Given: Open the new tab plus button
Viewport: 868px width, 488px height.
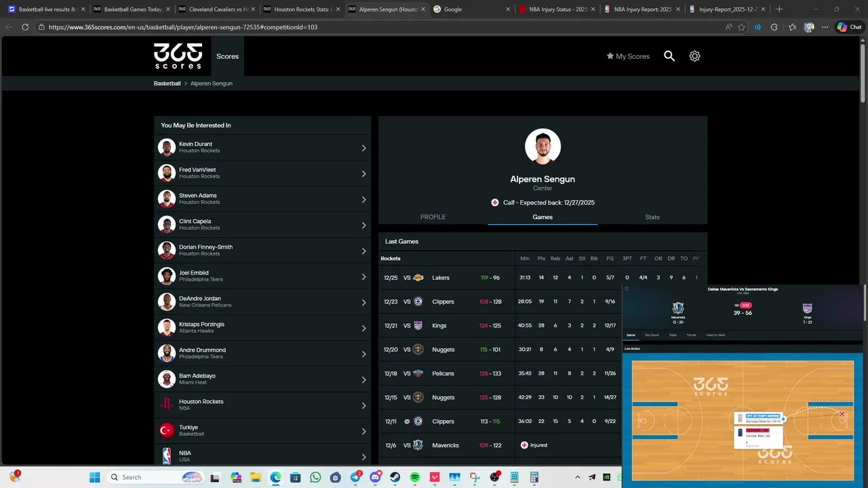Looking at the screenshot, I should (x=779, y=9).
